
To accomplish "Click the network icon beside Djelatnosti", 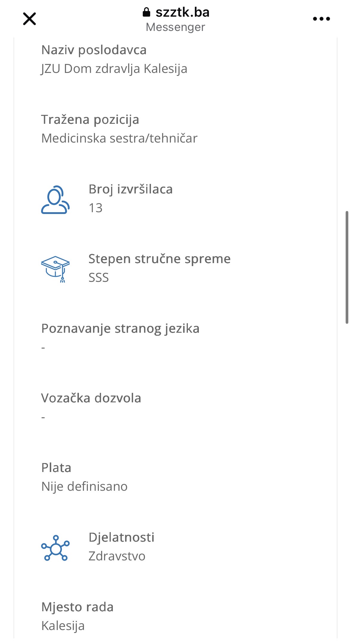I will [55, 548].
